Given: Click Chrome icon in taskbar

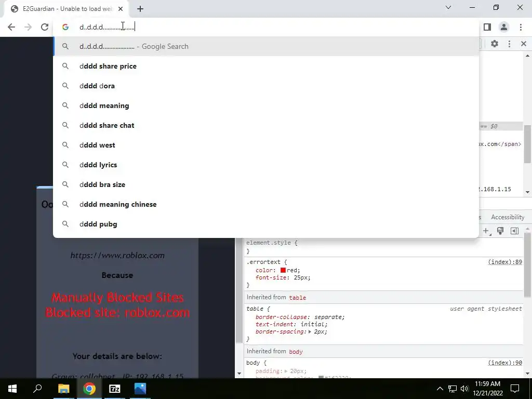Looking at the screenshot, I should pos(89,389).
